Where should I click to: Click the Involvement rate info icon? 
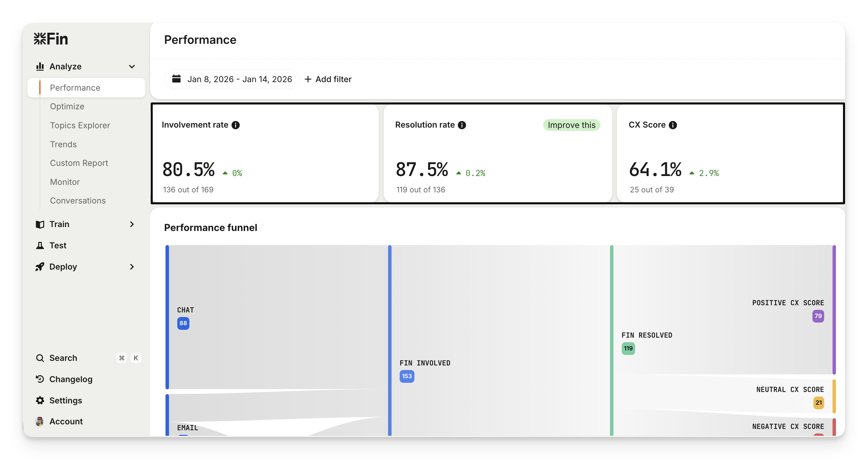point(235,125)
